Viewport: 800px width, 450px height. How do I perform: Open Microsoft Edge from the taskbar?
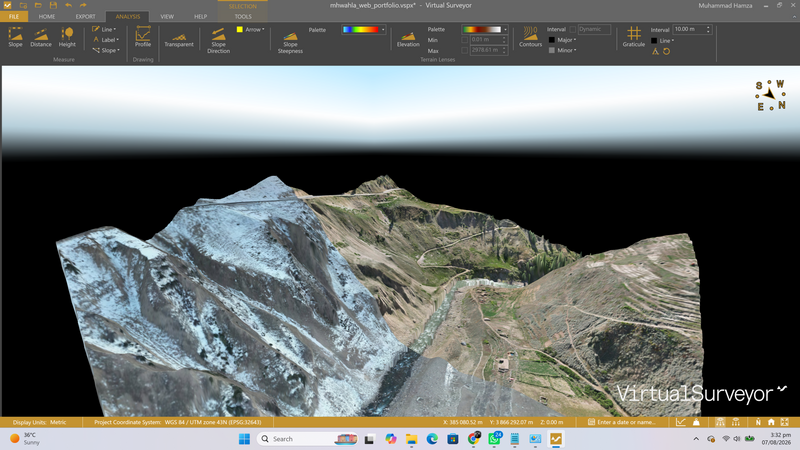coord(432,439)
